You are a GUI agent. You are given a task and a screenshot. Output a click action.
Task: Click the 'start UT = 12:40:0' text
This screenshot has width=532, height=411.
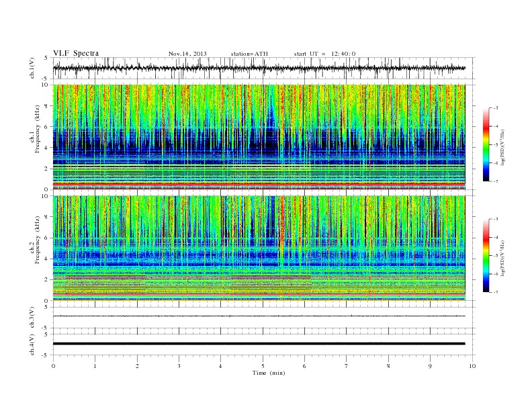[x=324, y=54]
